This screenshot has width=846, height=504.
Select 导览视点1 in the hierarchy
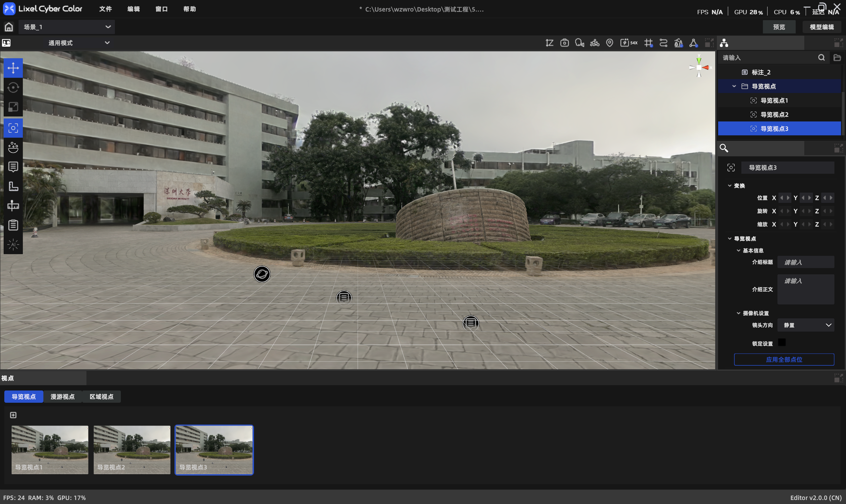[x=779, y=101]
